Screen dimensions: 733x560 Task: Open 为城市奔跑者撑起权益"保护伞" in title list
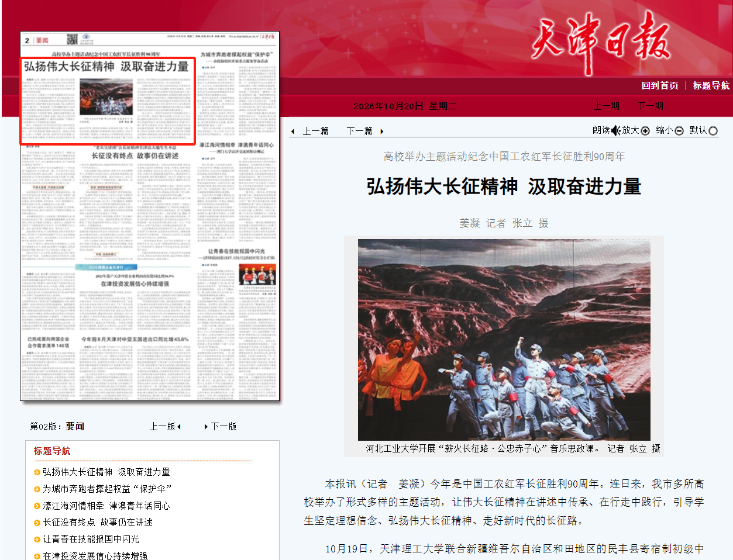coord(107,489)
